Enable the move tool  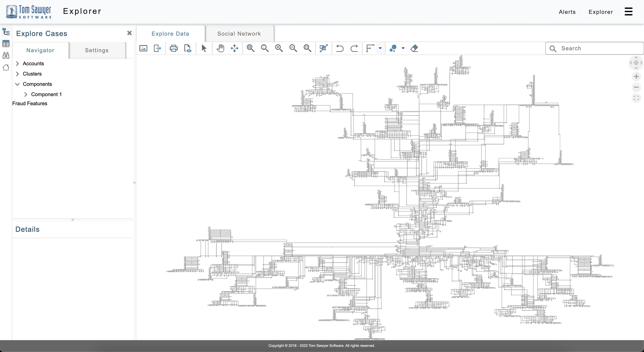(235, 48)
